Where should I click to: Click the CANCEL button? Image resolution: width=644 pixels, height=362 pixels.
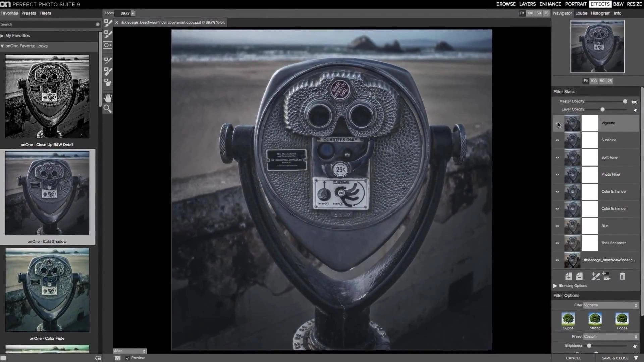click(573, 358)
